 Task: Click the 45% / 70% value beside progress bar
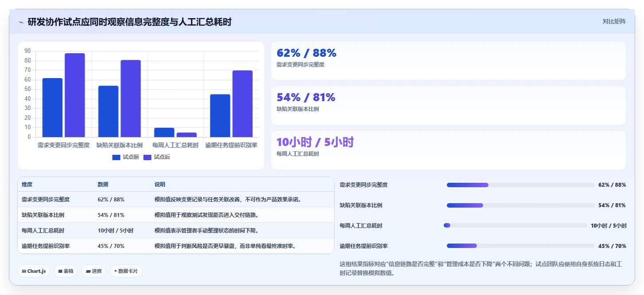[x=612, y=246]
